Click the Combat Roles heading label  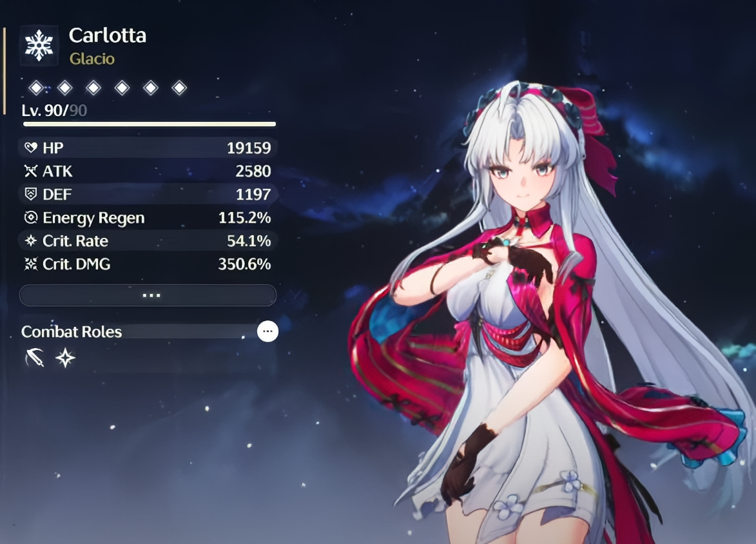[72, 332]
